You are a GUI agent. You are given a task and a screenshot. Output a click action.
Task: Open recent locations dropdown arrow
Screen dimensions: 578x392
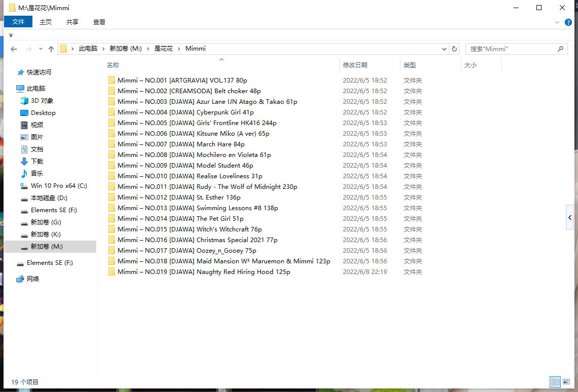[41, 49]
